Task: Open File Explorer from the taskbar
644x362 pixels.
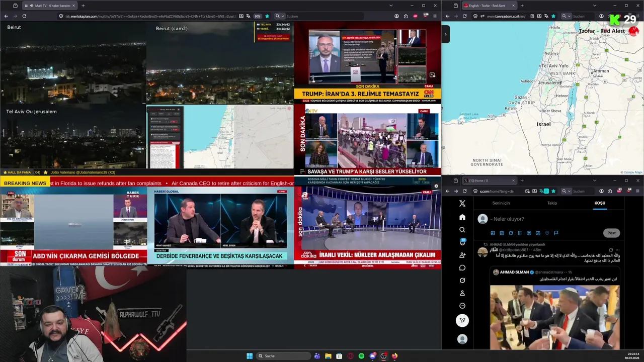Action: point(328,356)
